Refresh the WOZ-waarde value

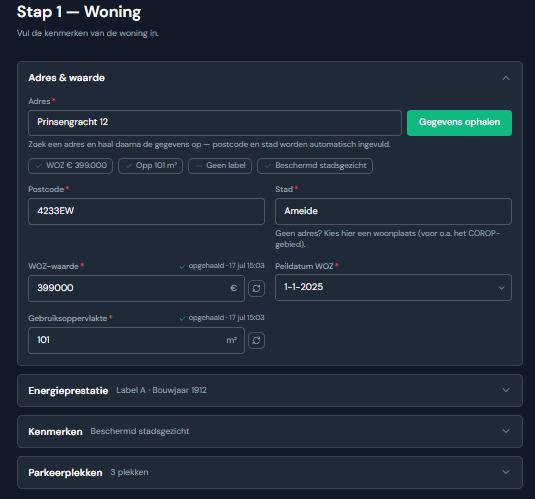(256, 288)
